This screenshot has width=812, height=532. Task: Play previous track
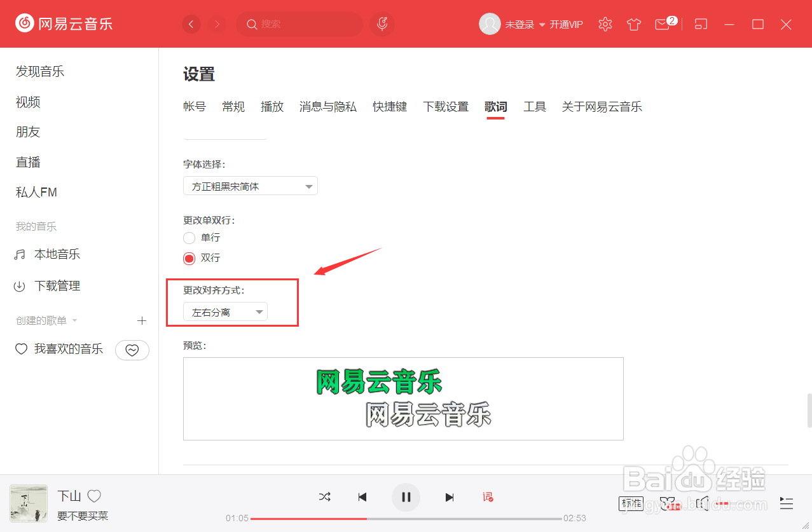point(362,497)
